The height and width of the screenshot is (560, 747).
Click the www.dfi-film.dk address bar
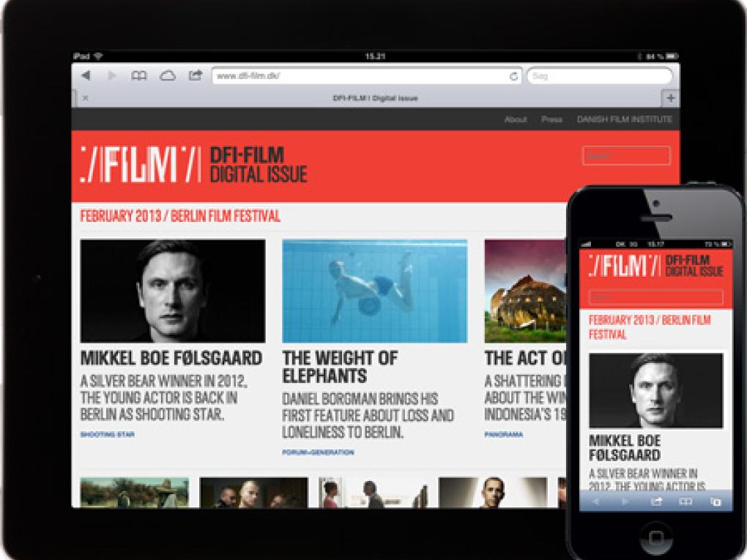click(359, 76)
